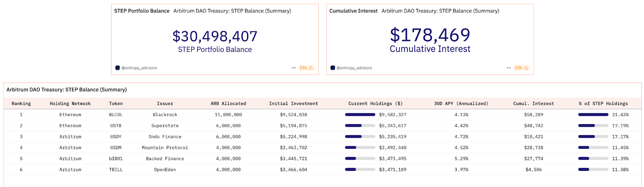Click the $178,469 Cumulative Interest value
Screen dimensions: 644x187
tap(430, 35)
